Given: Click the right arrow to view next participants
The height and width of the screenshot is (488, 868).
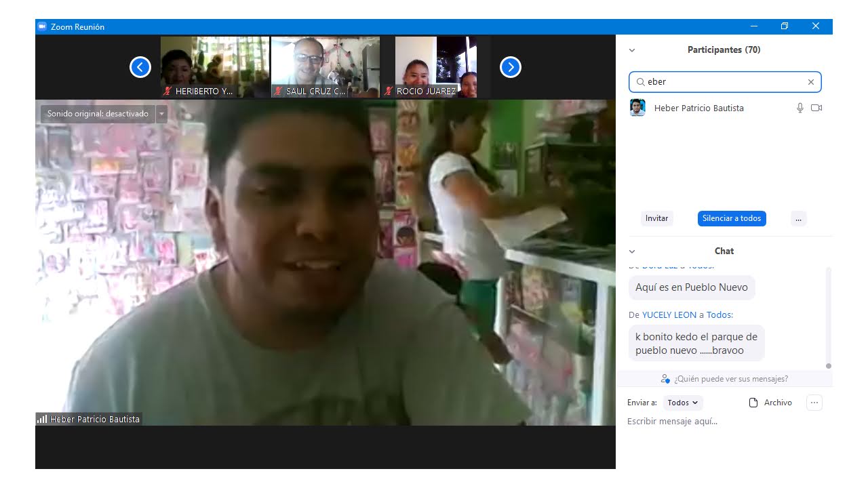Looking at the screenshot, I should pyautogui.click(x=510, y=67).
